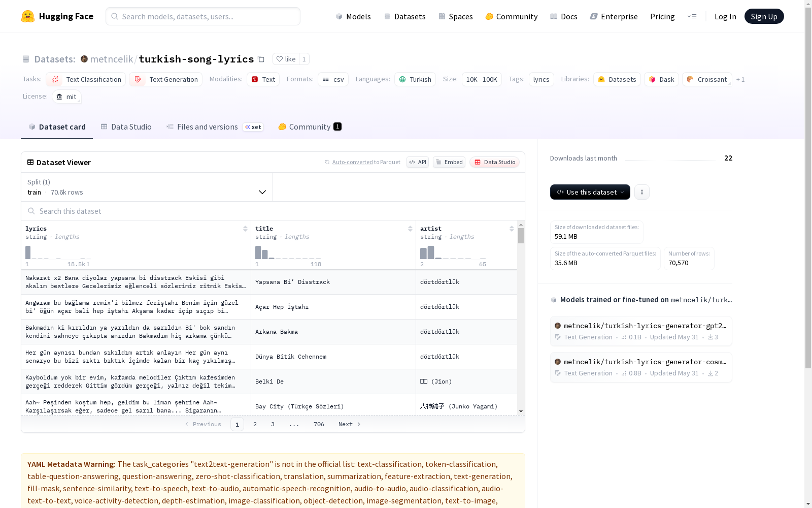This screenshot has width=812, height=508.
Task: Filter by Turkish language tag
Action: [x=415, y=79]
